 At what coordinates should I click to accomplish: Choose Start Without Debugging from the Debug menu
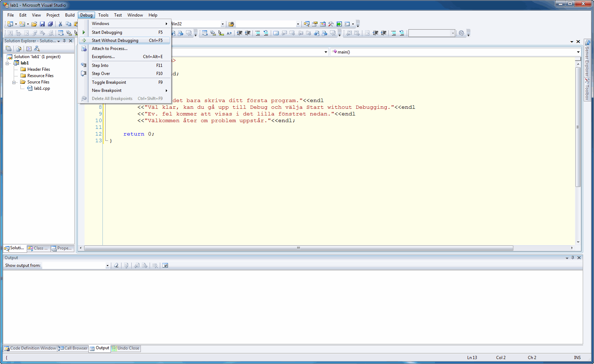(x=125, y=40)
